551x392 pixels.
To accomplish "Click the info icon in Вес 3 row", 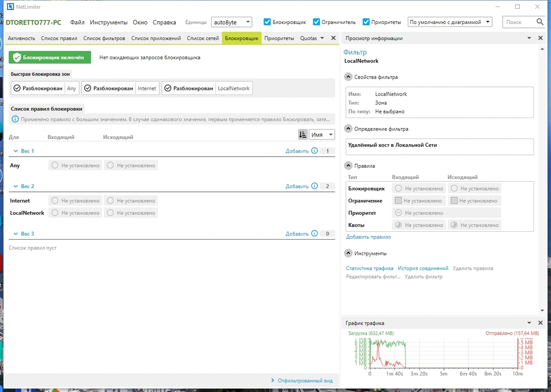I will [x=315, y=234].
